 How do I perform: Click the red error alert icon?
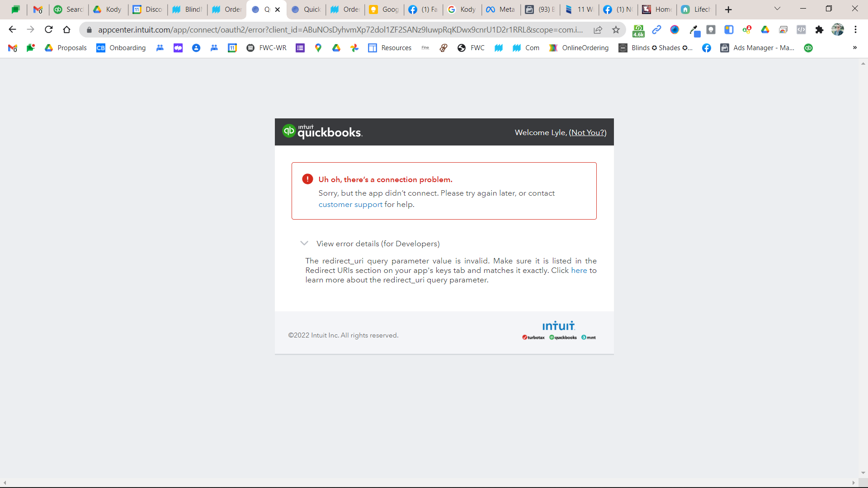coord(307,179)
